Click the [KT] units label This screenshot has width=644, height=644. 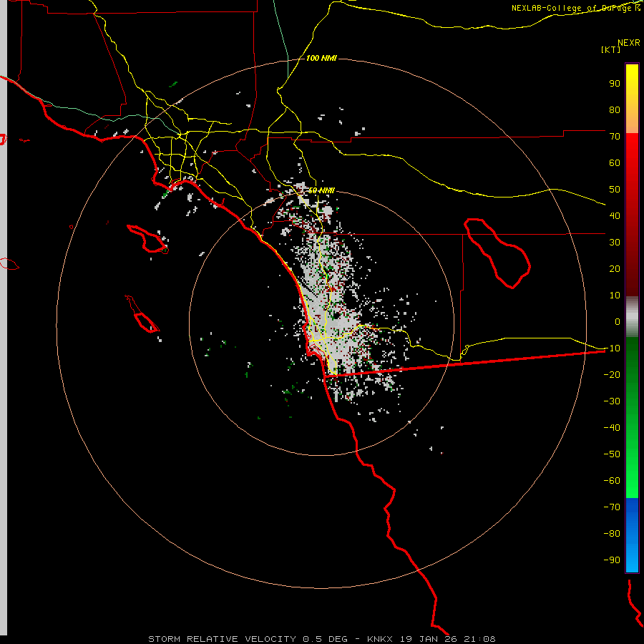611,49
